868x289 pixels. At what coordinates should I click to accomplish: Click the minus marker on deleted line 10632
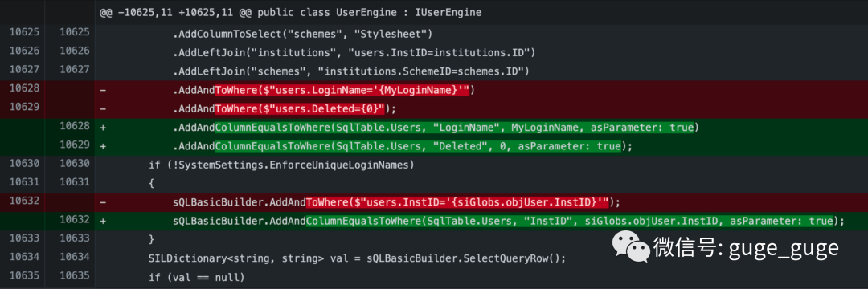point(103,203)
